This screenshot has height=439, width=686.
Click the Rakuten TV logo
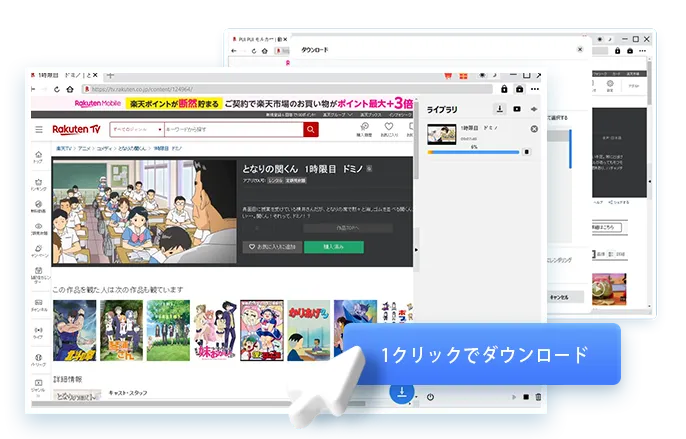(x=76, y=129)
